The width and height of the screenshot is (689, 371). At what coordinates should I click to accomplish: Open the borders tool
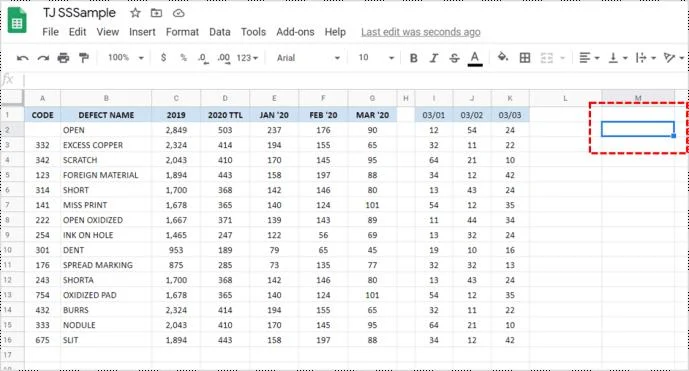[525, 58]
